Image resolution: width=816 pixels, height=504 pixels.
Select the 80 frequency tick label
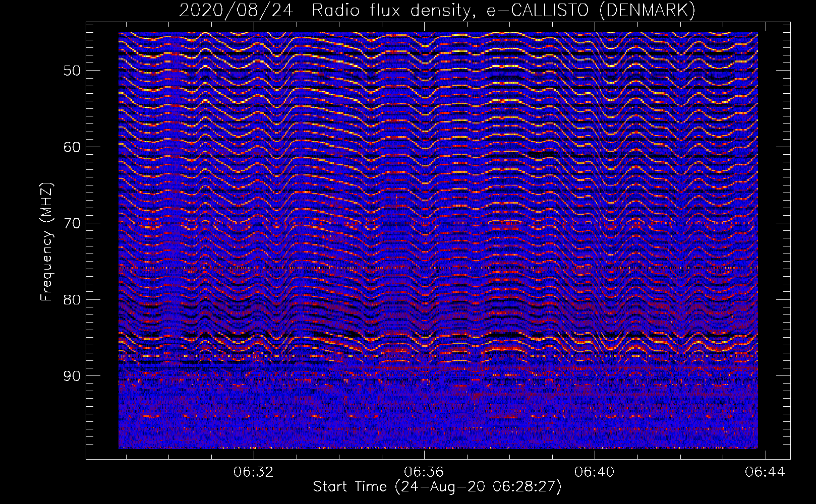72,300
